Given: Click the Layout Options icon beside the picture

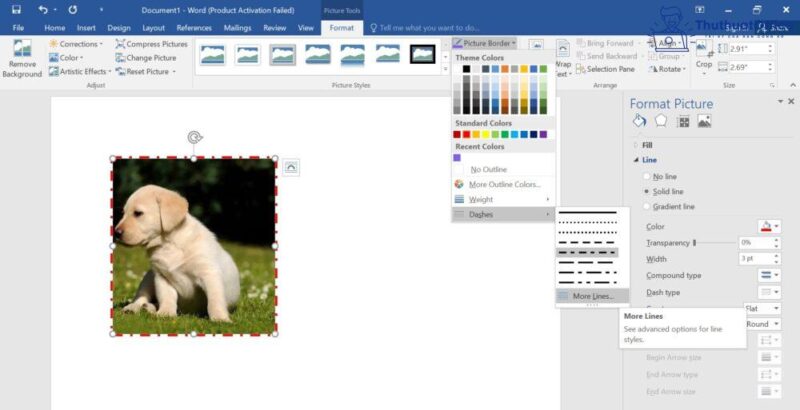Looking at the screenshot, I should click(x=291, y=168).
